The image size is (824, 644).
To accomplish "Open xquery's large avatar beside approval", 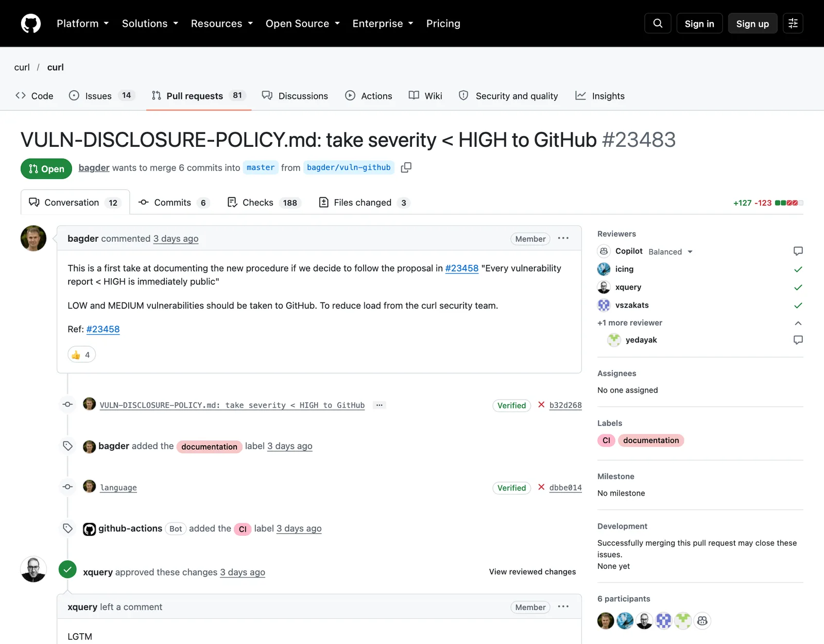I will tap(33, 569).
